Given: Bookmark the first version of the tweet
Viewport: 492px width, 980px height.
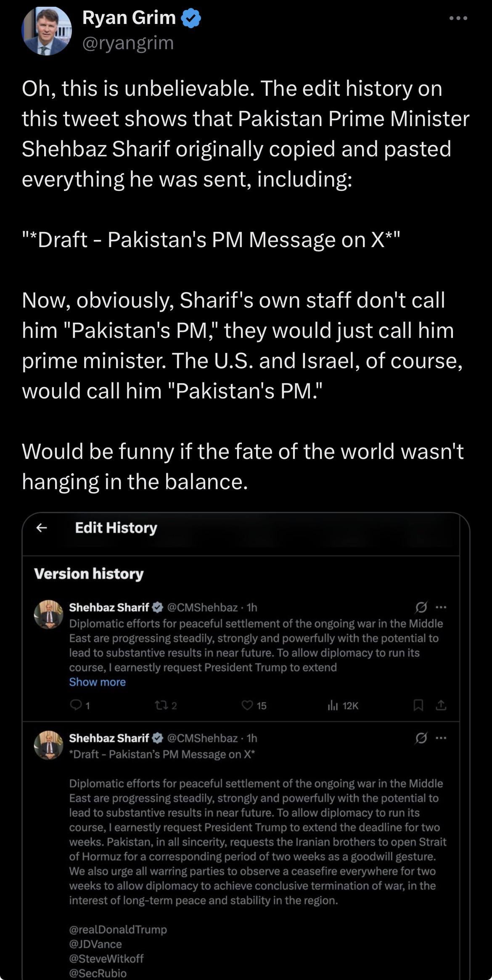Looking at the screenshot, I should click(418, 706).
